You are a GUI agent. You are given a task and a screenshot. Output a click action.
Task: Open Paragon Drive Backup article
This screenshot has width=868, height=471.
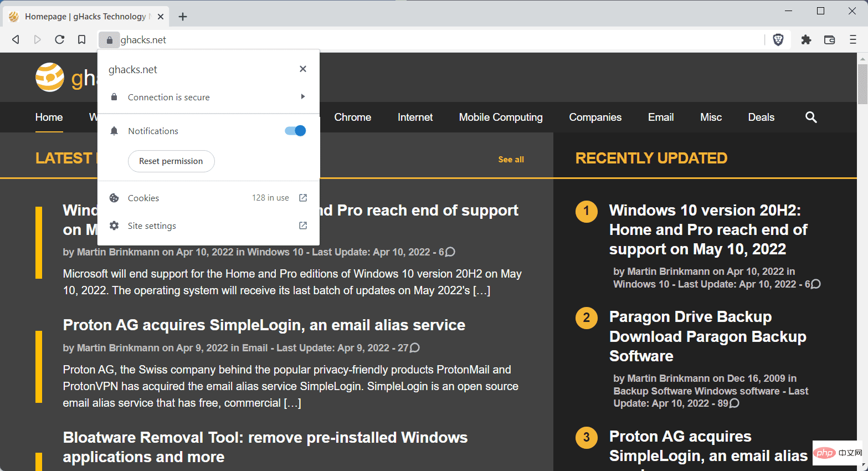[x=708, y=336]
